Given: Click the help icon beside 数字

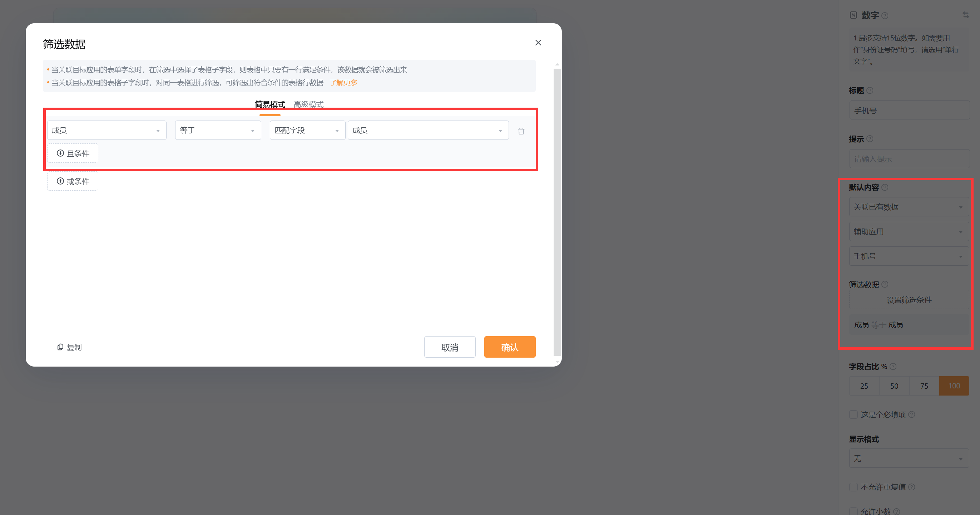Looking at the screenshot, I should (x=885, y=16).
